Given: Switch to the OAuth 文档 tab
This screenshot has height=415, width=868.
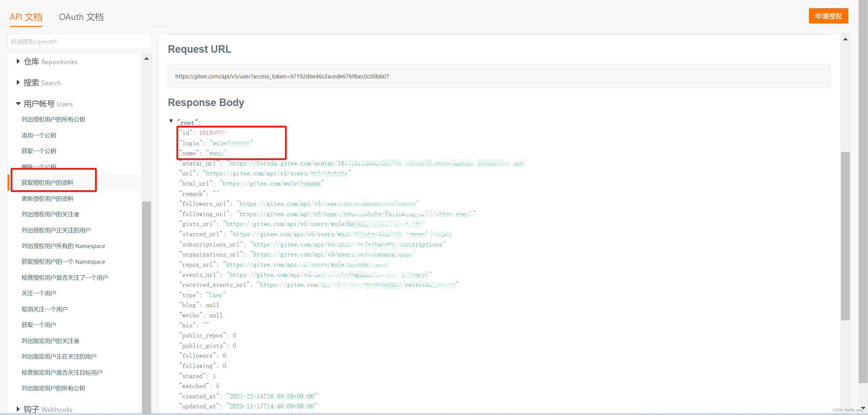Looking at the screenshot, I should click(81, 17).
